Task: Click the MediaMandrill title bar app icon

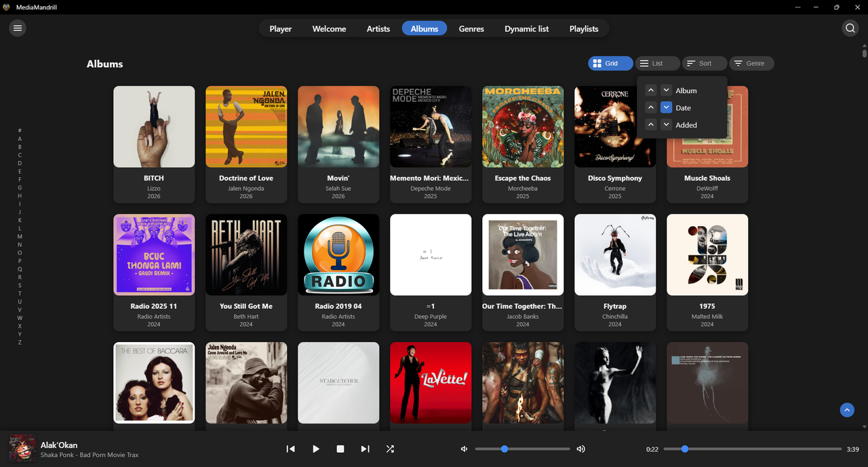Action: click(6, 7)
